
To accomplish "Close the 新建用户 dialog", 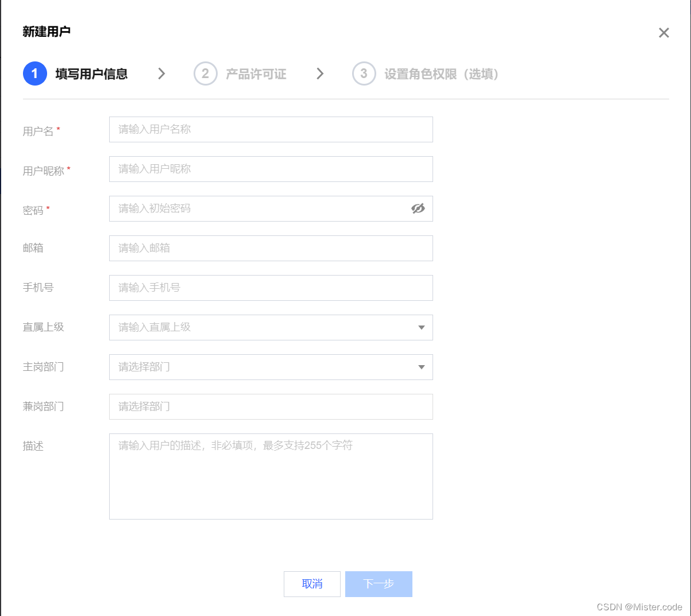I will pos(663,33).
